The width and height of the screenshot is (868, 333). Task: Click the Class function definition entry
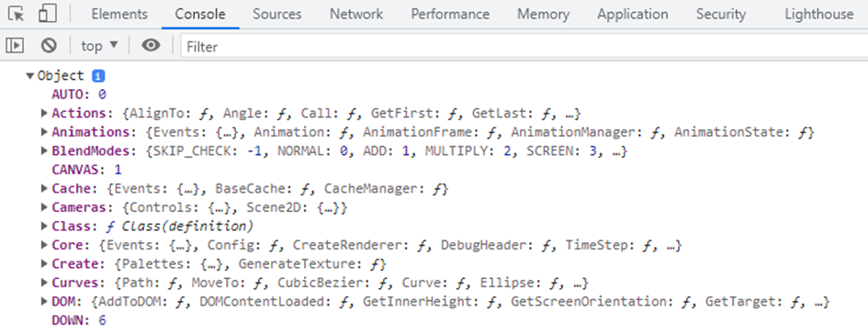click(152, 227)
